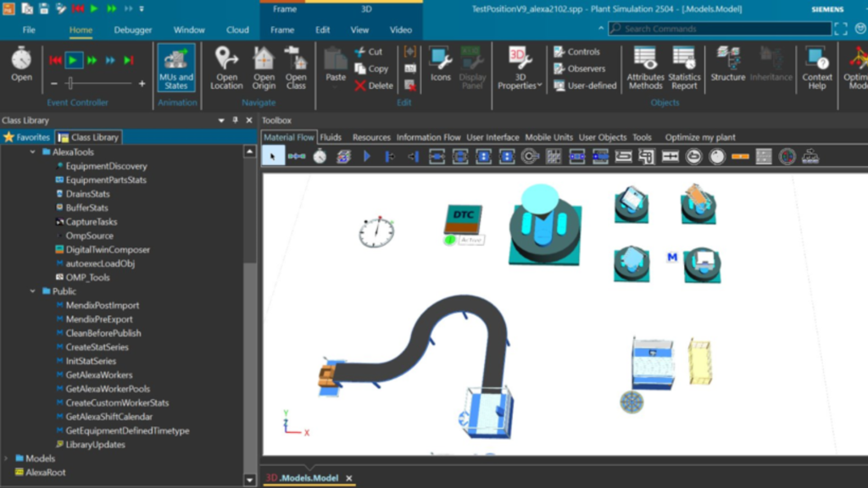
Task: Click the stopwatch object in 3D scene
Action: [376, 232]
